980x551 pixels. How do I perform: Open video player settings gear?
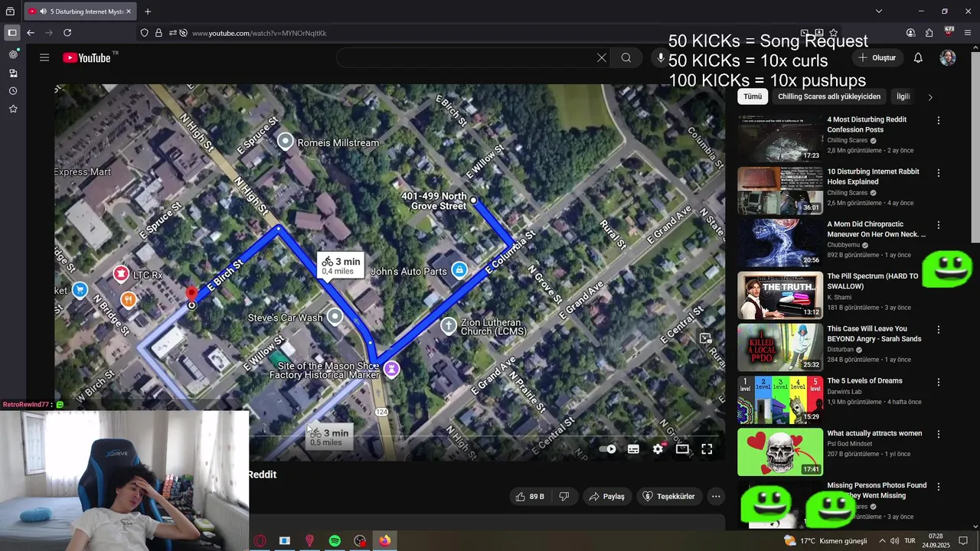(658, 449)
